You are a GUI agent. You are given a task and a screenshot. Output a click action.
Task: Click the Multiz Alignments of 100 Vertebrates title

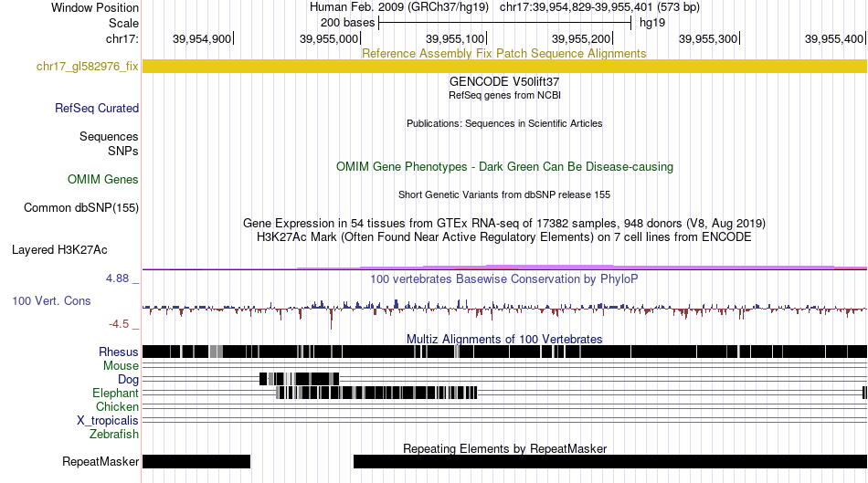(504, 339)
